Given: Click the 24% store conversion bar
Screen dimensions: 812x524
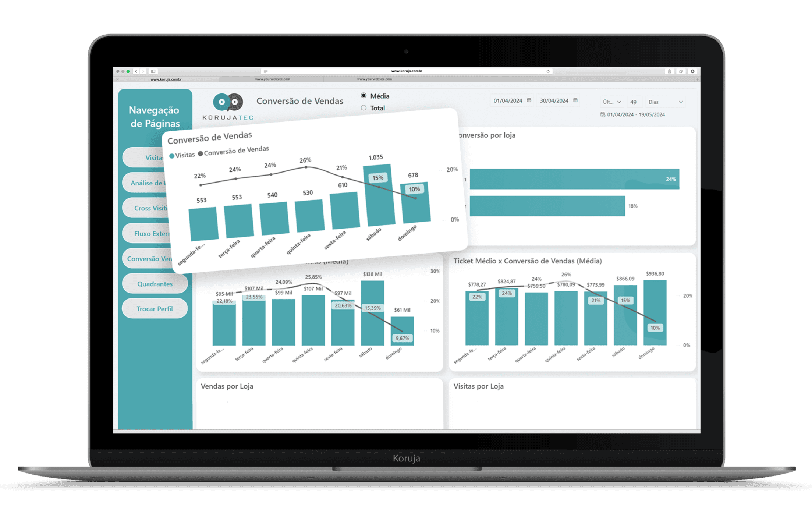Looking at the screenshot, I should pyautogui.click(x=574, y=179).
